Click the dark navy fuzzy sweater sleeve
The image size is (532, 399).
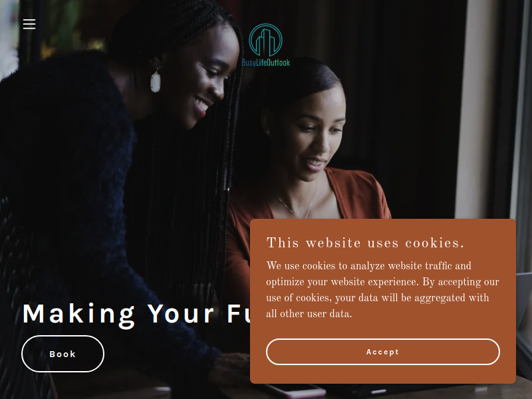(x=68, y=170)
